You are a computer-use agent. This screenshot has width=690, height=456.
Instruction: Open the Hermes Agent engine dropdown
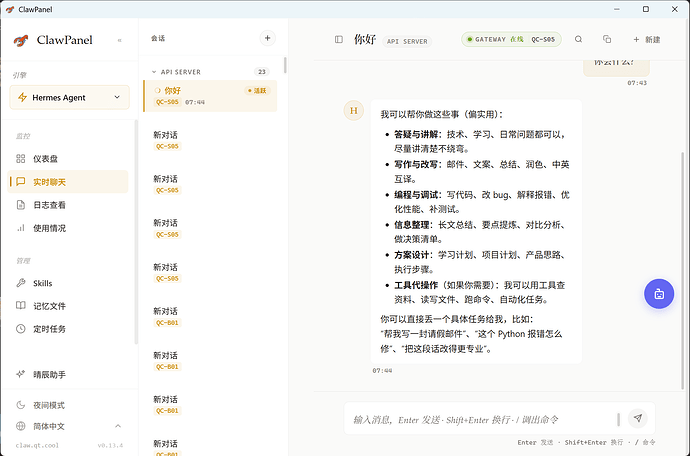coord(70,97)
